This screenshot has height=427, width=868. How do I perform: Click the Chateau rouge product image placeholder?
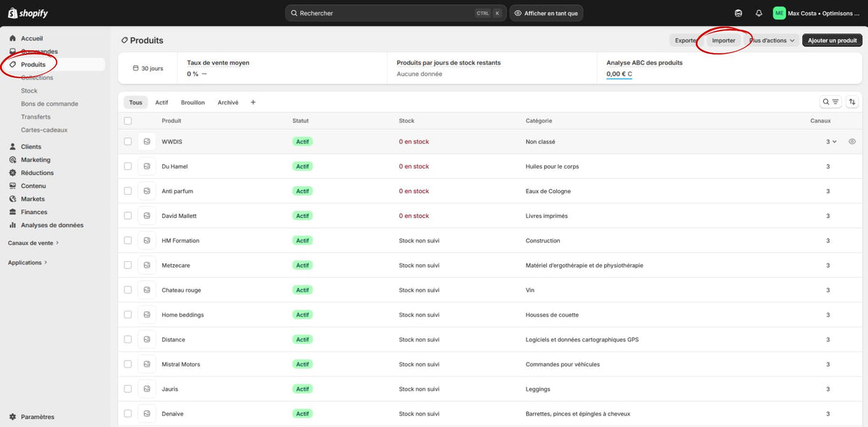click(x=147, y=290)
